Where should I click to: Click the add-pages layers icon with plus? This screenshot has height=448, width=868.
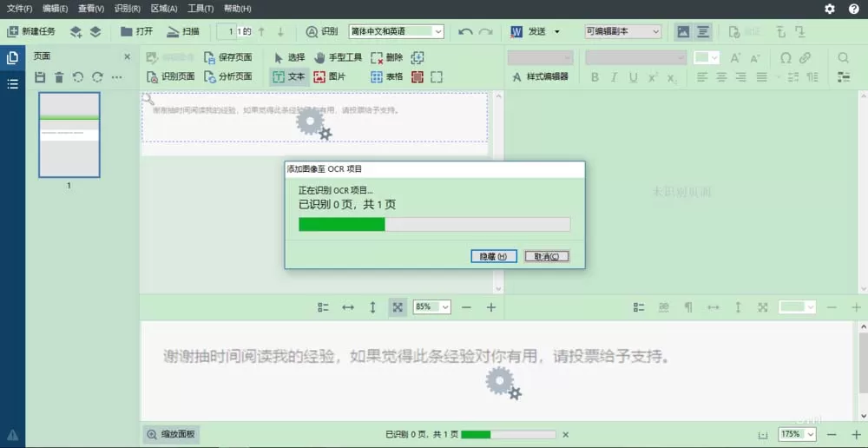[76, 31]
